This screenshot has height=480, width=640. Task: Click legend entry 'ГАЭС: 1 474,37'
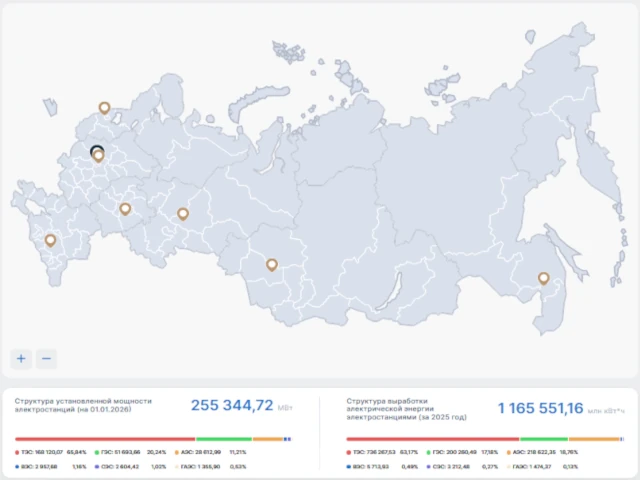pos(529,467)
